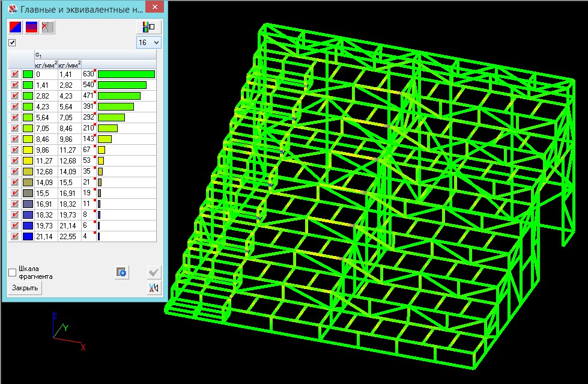This screenshot has height=384, width=588.
Task: Pick the green swatch of row 4,23 – 5,64
Action: click(x=28, y=106)
